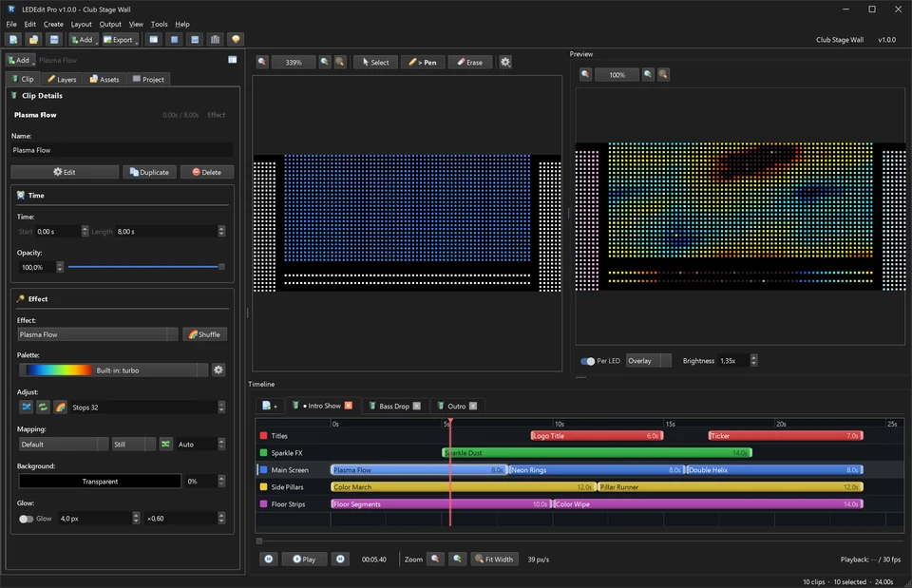Toggle the Per LED switch

point(587,361)
